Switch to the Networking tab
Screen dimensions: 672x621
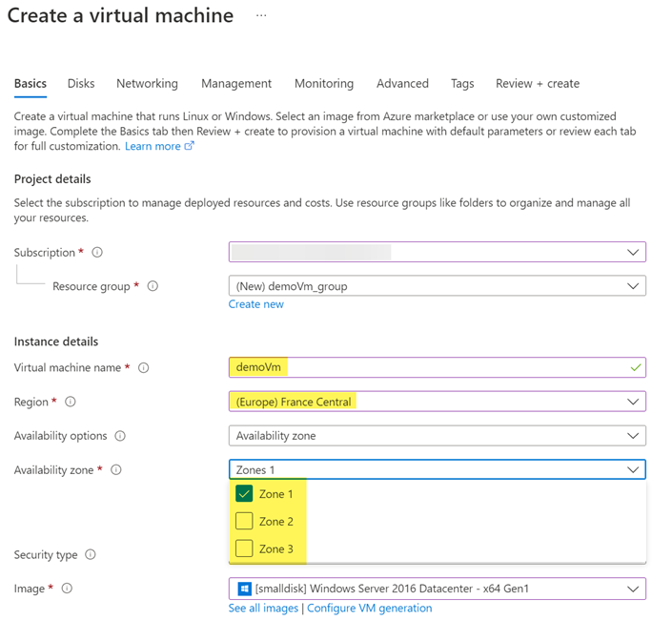point(147,83)
